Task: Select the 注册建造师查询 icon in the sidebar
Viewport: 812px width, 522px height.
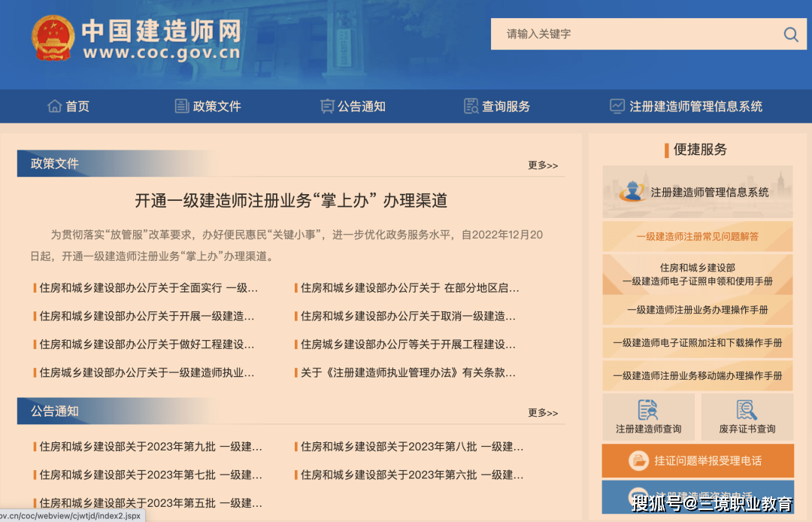Action: pos(649,410)
